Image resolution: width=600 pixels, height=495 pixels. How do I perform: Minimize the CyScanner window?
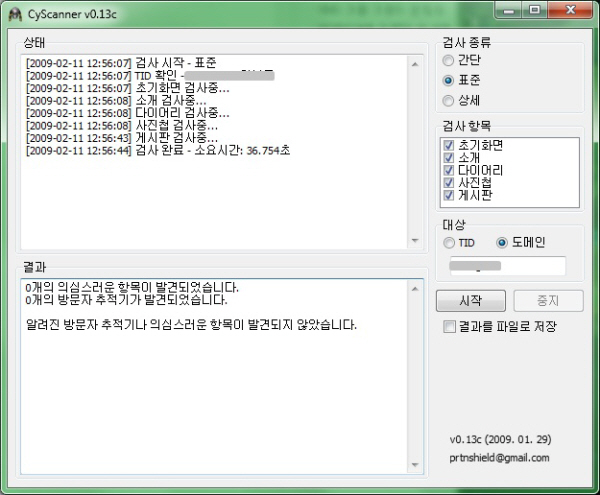click(509, 10)
